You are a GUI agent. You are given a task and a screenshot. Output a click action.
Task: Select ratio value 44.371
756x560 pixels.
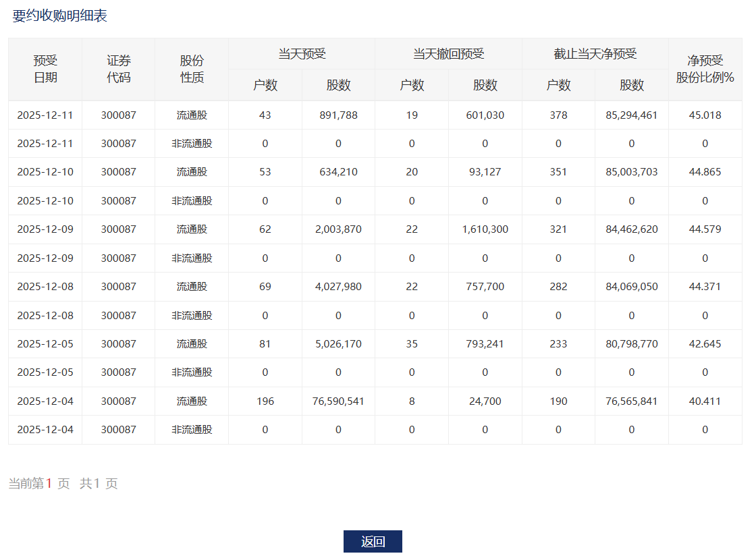(705, 287)
